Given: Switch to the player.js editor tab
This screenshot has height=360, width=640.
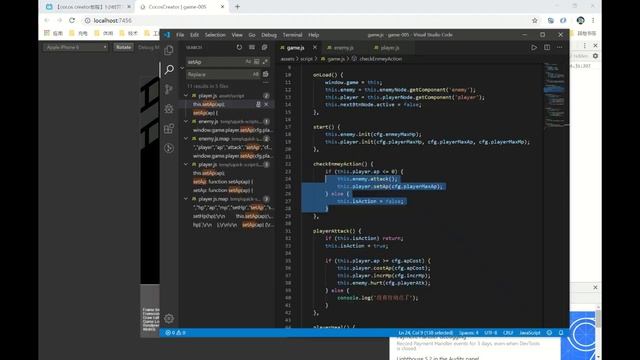Looking at the screenshot, I should 390,48.
